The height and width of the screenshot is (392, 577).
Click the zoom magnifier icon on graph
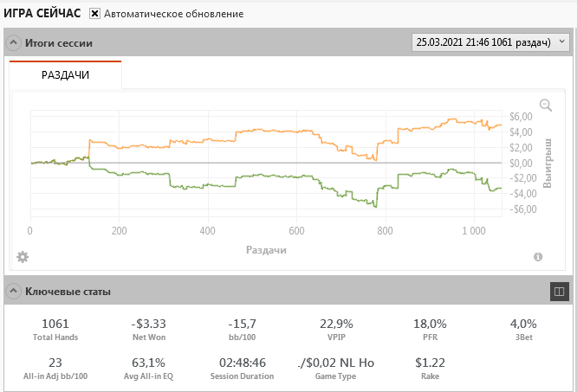click(546, 105)
